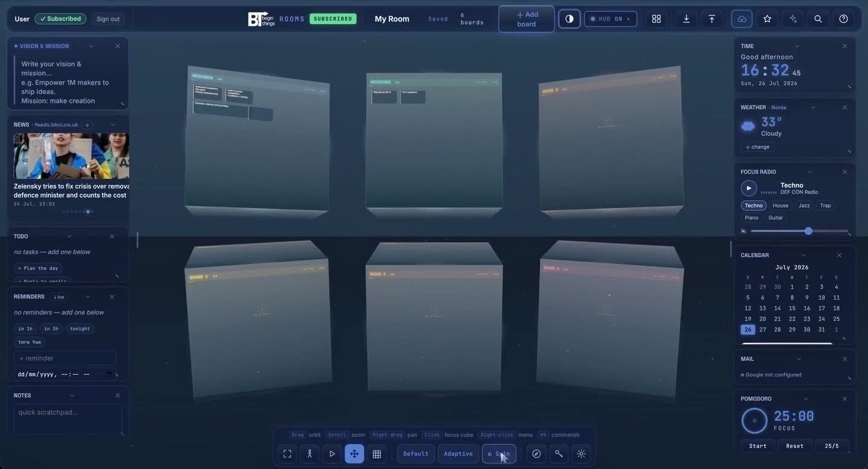This screenshot has width=868, height=469.
Task: Open the sparkles AI icon
Action: coord(793,19)
